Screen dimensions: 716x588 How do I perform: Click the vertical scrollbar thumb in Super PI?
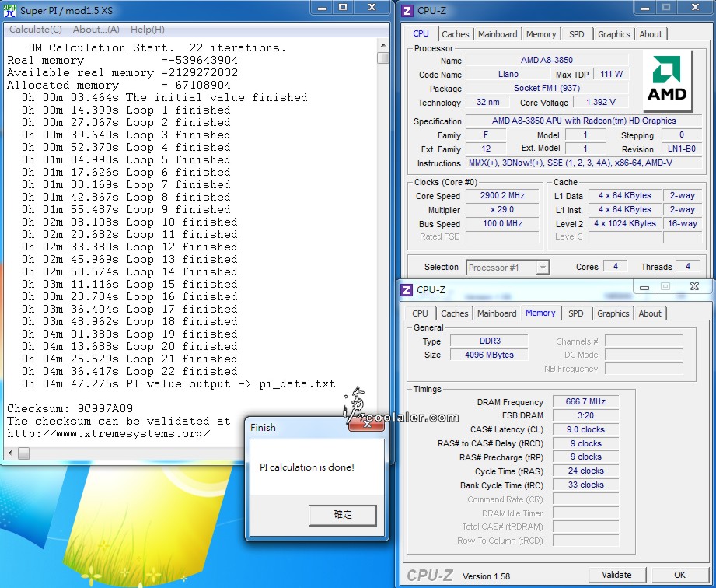(383, 58)
